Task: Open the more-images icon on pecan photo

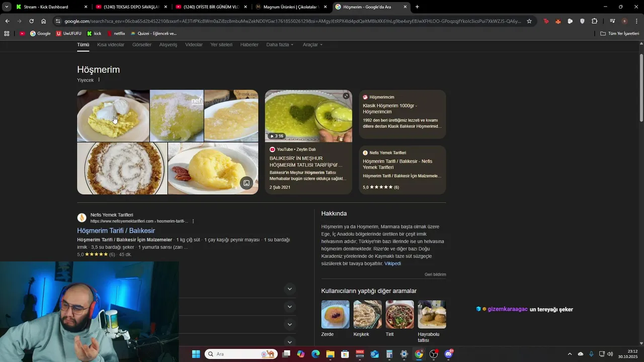Action: click(x=247, y=183)
